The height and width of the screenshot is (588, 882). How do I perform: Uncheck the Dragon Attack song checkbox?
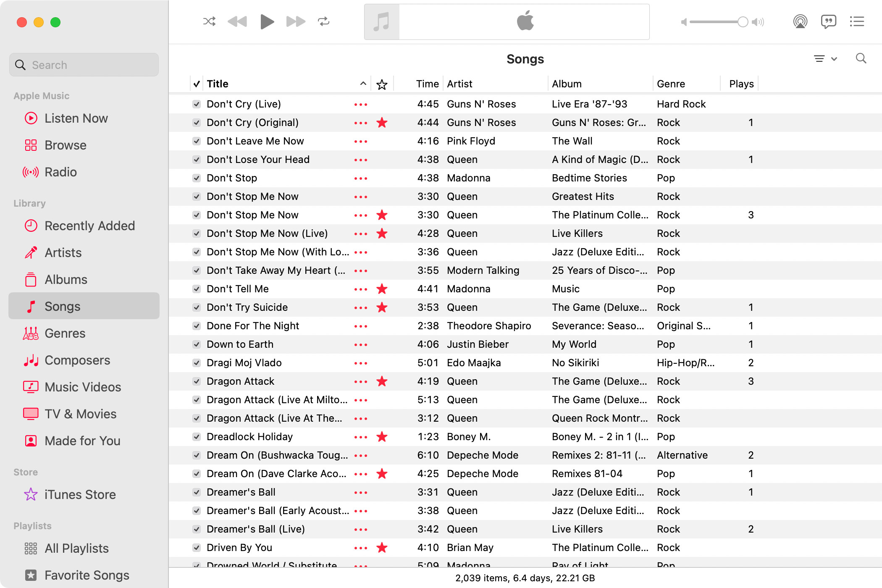[196, 381]
